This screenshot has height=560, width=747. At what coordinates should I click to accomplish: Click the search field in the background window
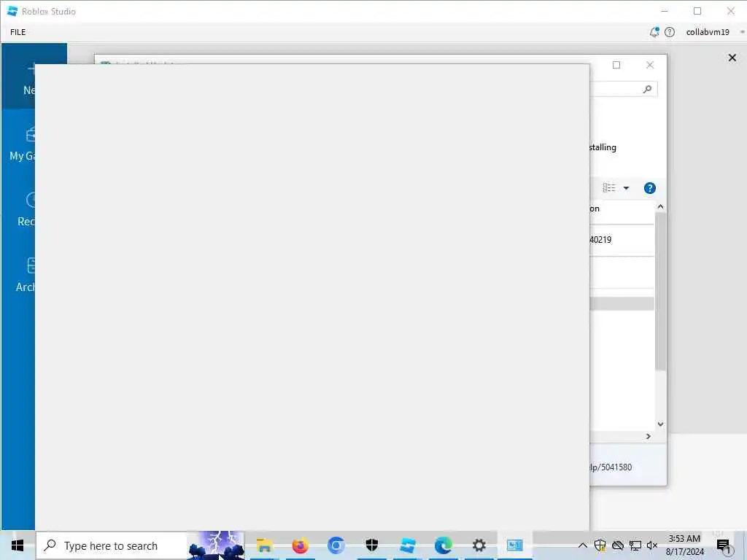pos(623,89)
